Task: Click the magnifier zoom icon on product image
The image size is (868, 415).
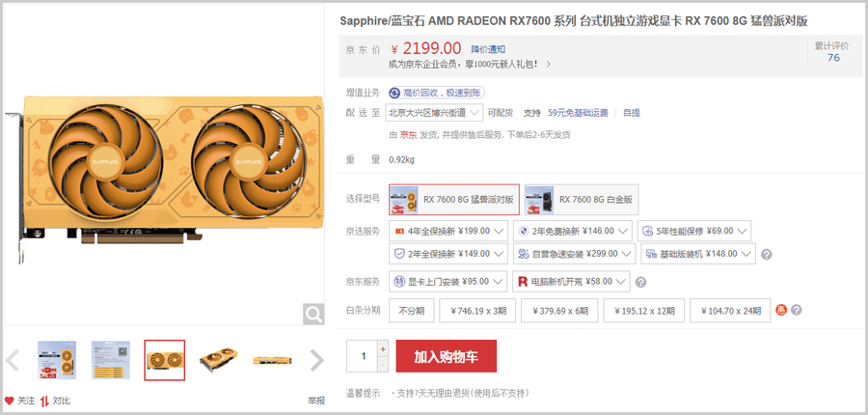Action: click(x=313, y=315)
